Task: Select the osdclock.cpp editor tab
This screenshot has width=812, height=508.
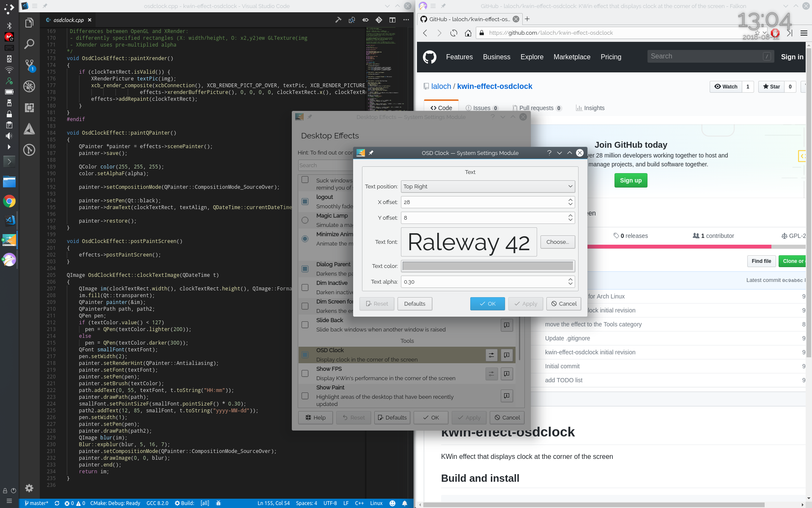Action: [x=69, y=20]
